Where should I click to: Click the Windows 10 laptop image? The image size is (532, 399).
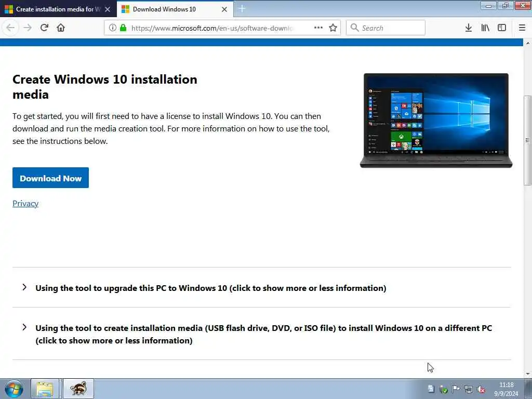pyautogui.click(x=436, y=121)
